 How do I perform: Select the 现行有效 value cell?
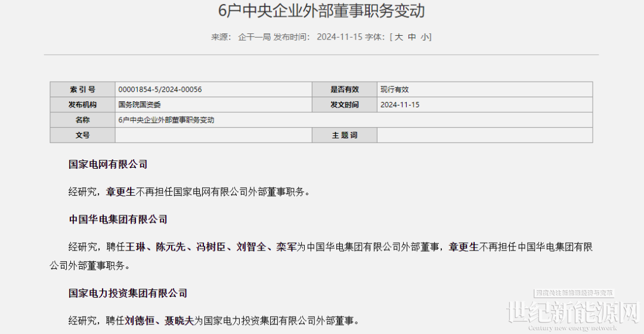(x=485, y=89)
